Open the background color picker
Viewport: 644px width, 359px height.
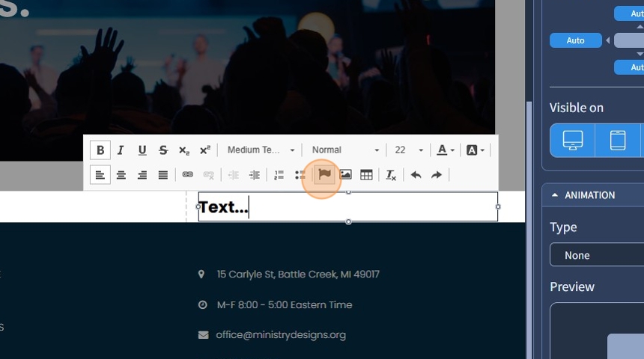476,150
